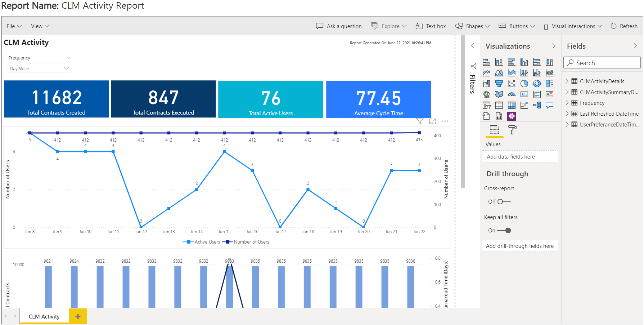Image resolution: width=644 pixels, height=325 pixels.
Task: Select the scatter chart visualization
Action: pyautogui.click(x=512, y=84)
